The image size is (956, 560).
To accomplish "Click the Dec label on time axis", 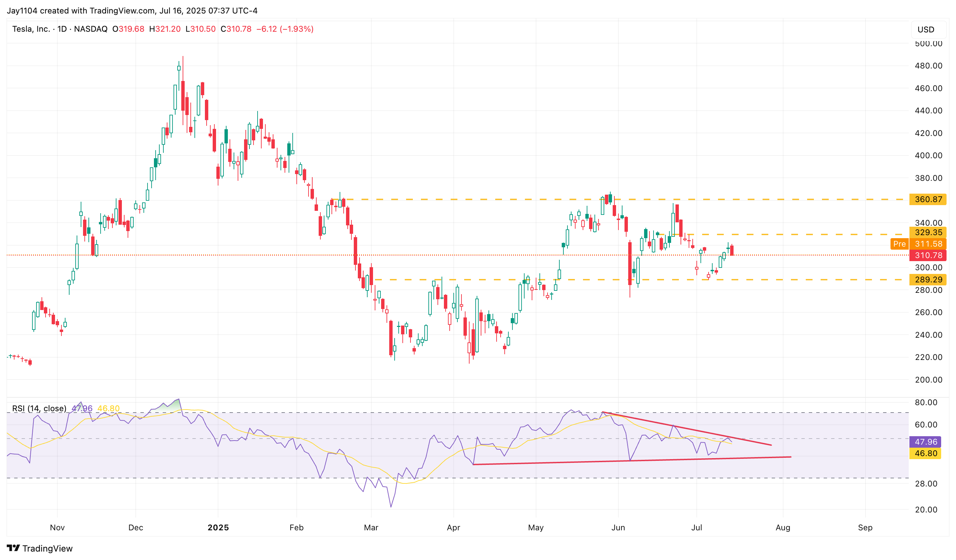I will (136, 527).
